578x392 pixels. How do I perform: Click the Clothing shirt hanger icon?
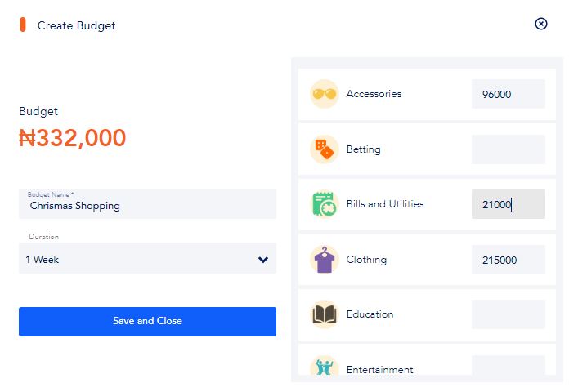324,260
